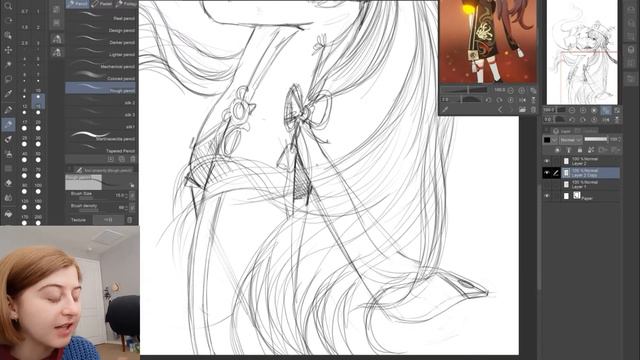Rotate canvas right in Navigator
This screenshot has width=640, height=360.
point(583,120)
